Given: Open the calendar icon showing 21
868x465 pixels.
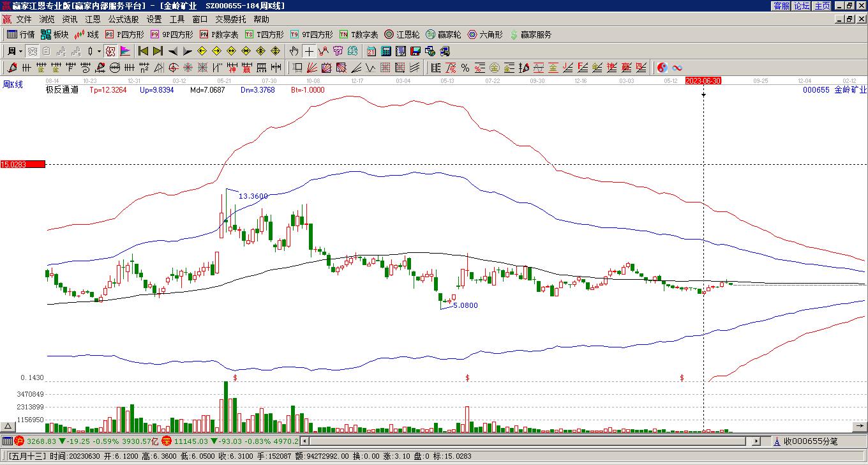Looking at the screenshot, I should pos(371,51).
